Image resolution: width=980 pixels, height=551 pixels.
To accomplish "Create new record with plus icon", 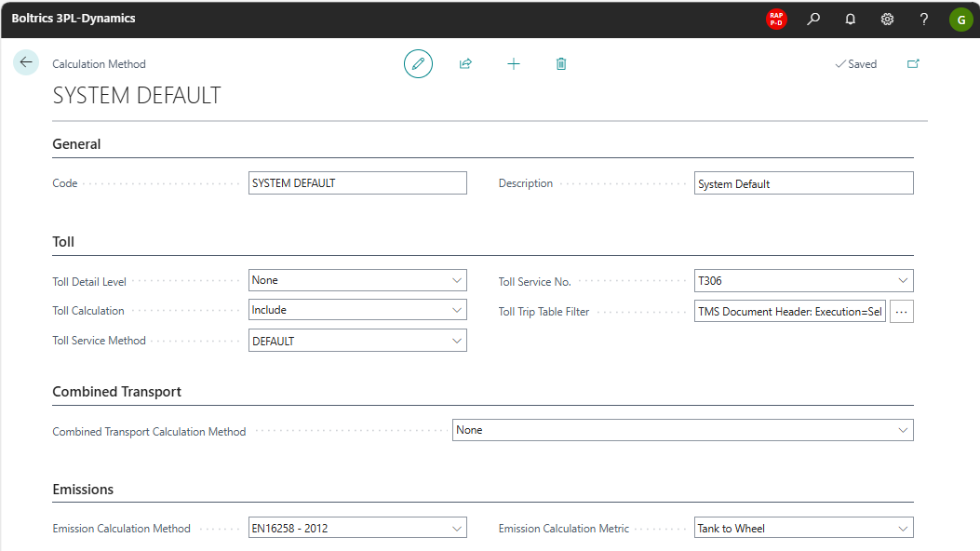I will [514, 63].
